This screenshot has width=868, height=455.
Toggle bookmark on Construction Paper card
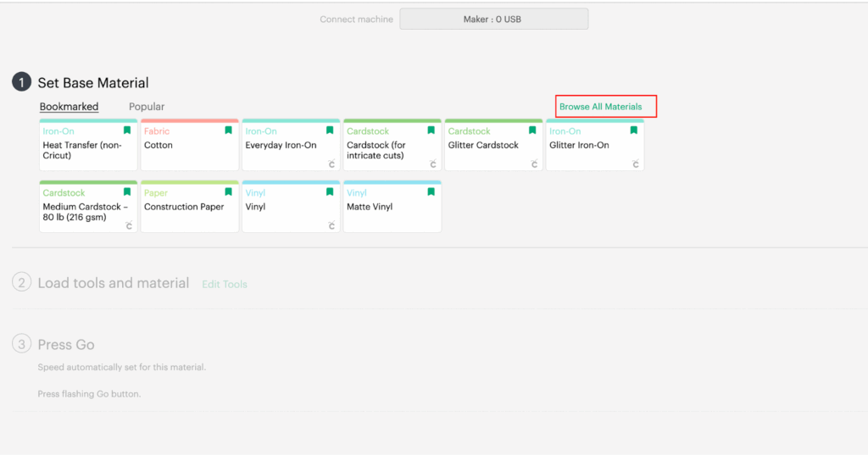tap(228, 193)
